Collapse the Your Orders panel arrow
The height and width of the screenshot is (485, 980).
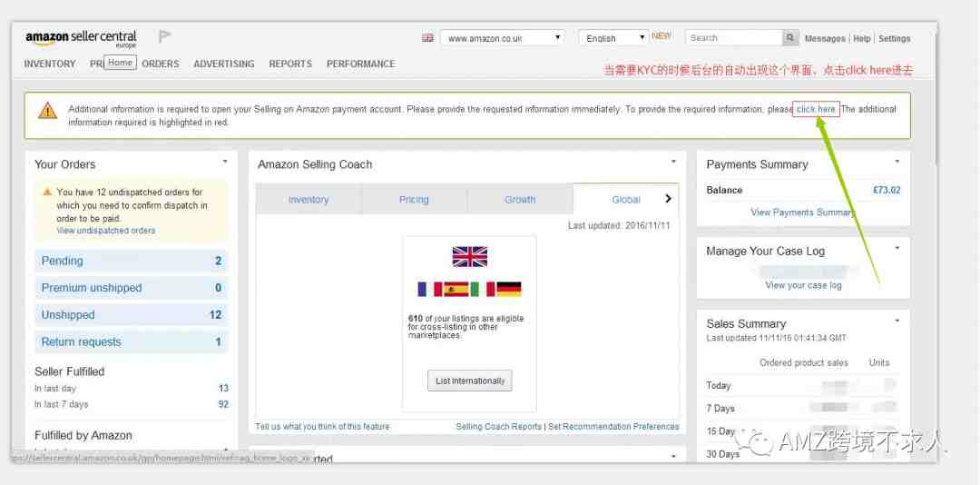click(x=225, y=162)
